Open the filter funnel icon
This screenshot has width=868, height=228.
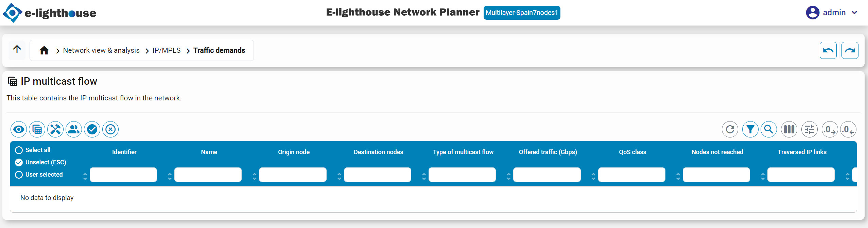click(751, 129)
